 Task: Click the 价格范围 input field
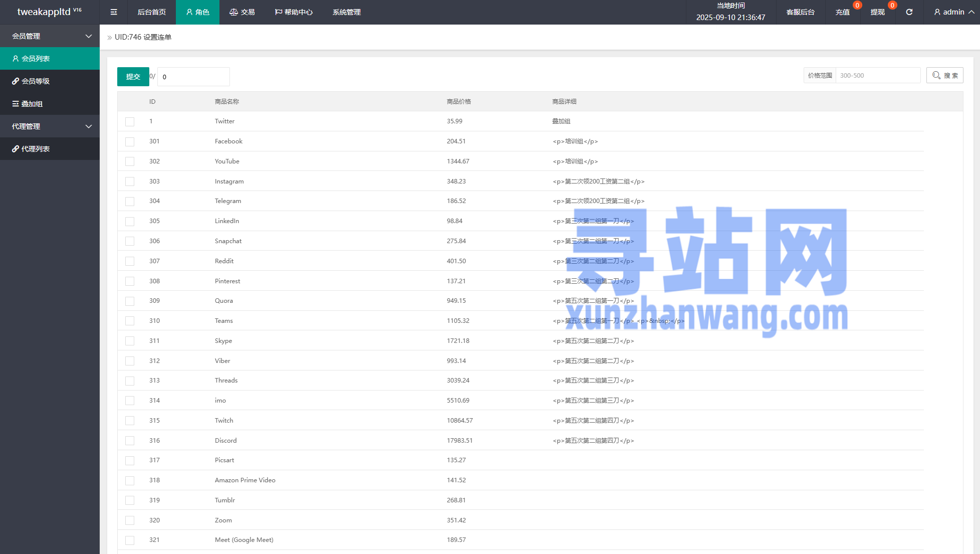[877, 76]
